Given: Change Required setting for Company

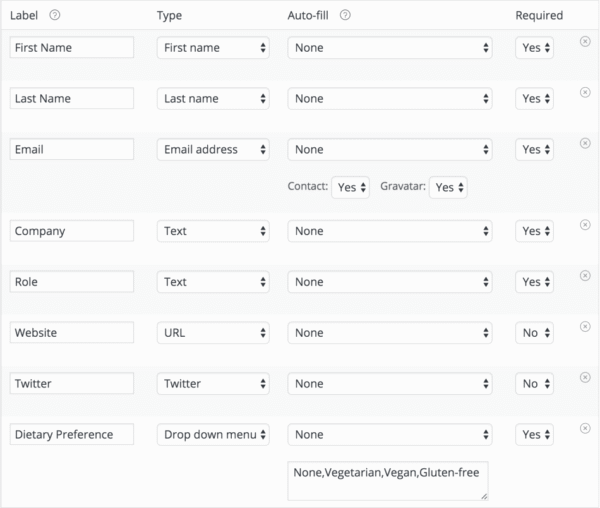Looking at the screenshot, I should [535, 231].
